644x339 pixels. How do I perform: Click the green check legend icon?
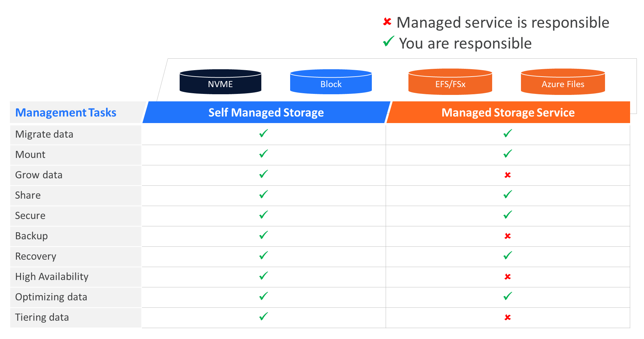(x=388, y=42)
